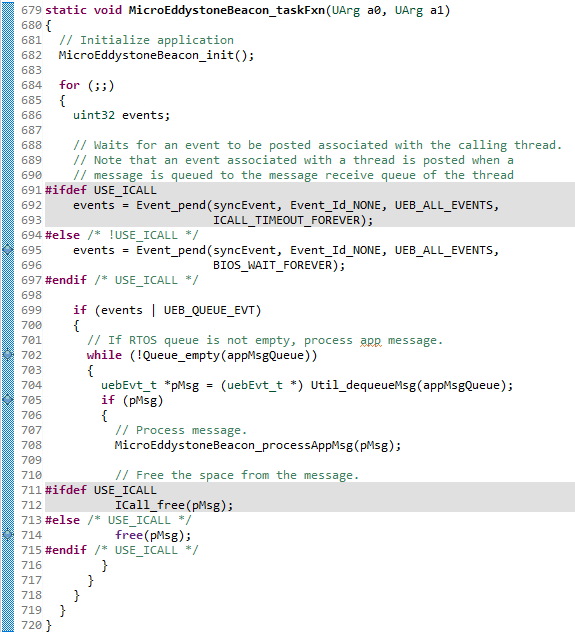Click line number 679

point(31,10)
